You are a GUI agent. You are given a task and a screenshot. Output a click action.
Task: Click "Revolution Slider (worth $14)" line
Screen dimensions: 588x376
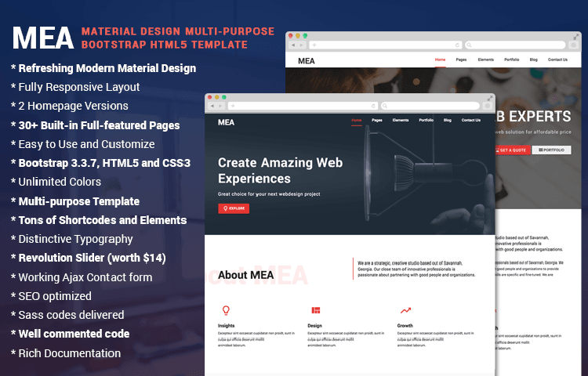pos(89,258)
